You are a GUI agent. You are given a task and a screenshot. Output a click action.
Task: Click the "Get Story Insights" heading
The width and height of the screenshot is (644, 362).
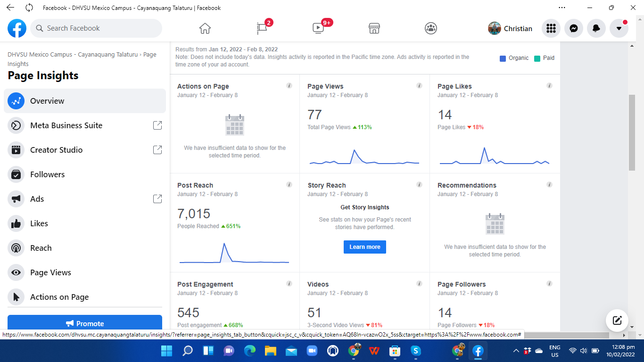(x=365, y=207)
